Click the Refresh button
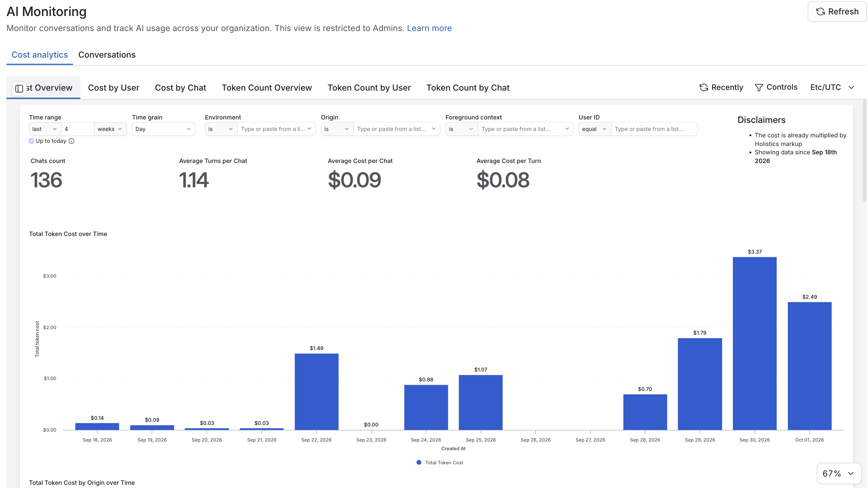This screenshot has height=488, width=868. 837,12
